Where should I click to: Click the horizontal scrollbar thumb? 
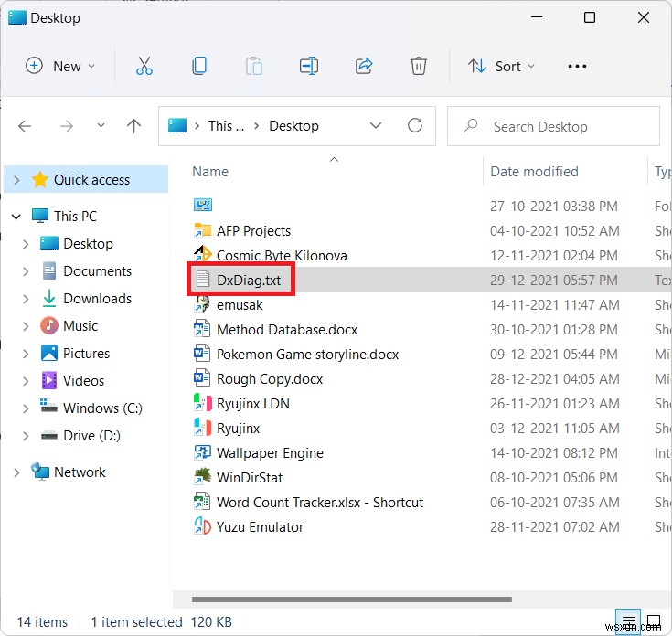(351, 599)
